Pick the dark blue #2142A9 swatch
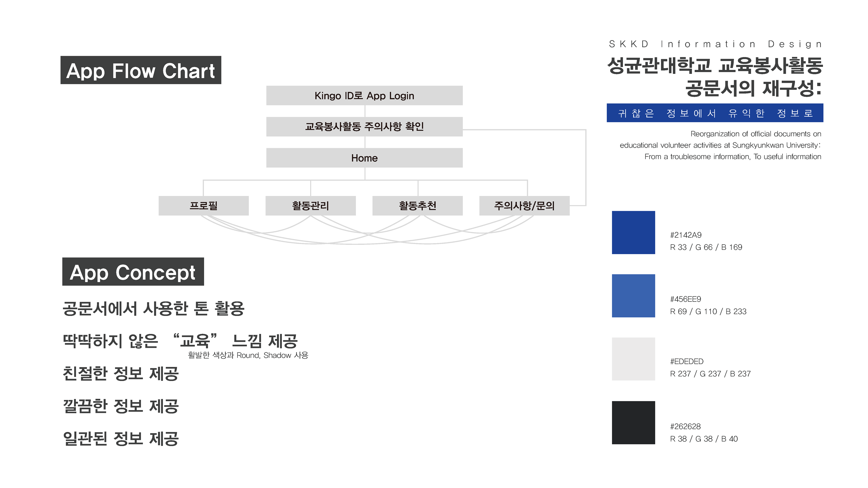The height and width of the screenshot is (488, 868). [x=633, y=232]
